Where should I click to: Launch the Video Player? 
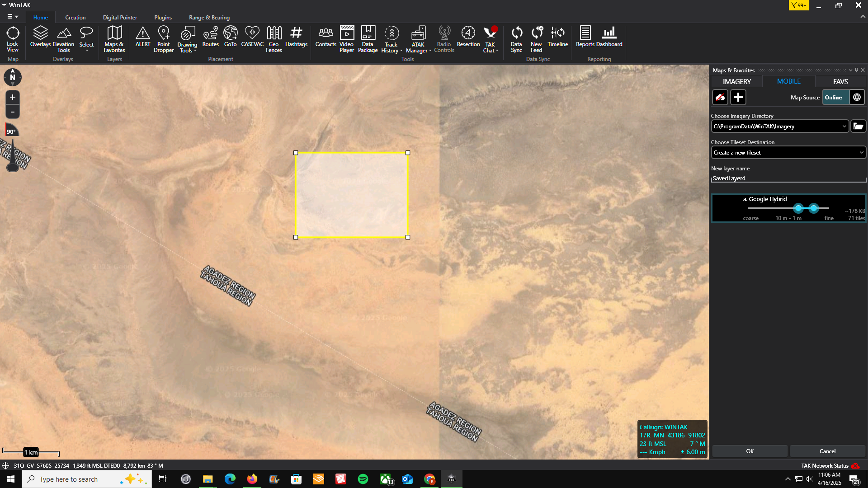[347, 39]
